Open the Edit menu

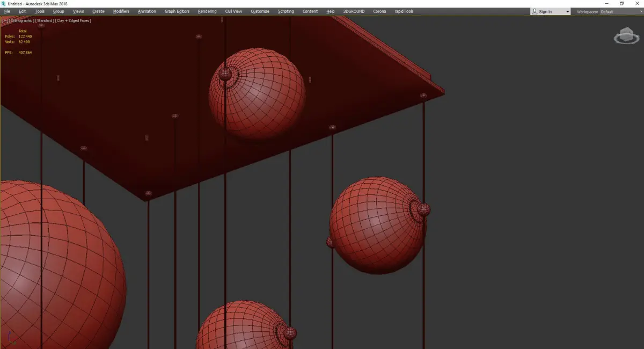(23, 11)
